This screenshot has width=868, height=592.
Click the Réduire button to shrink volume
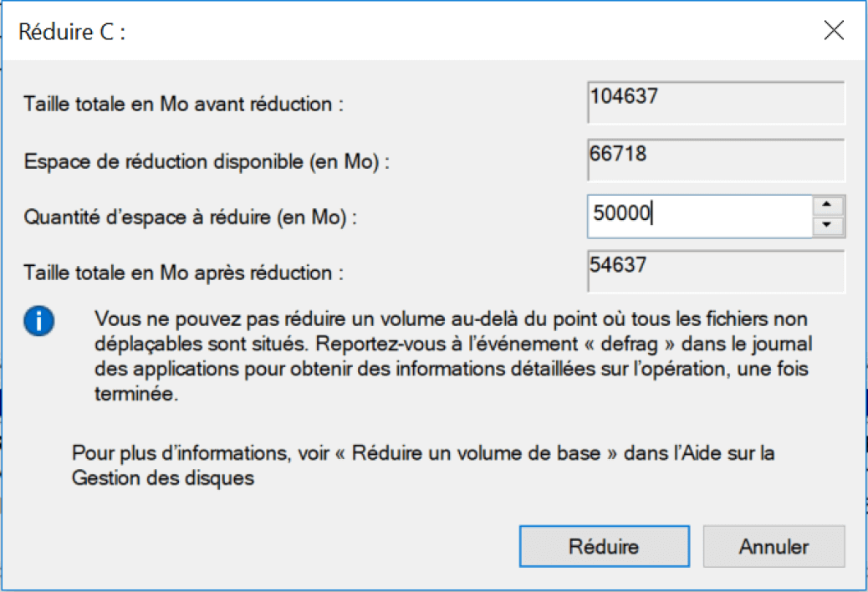click(x=604, y=547)
